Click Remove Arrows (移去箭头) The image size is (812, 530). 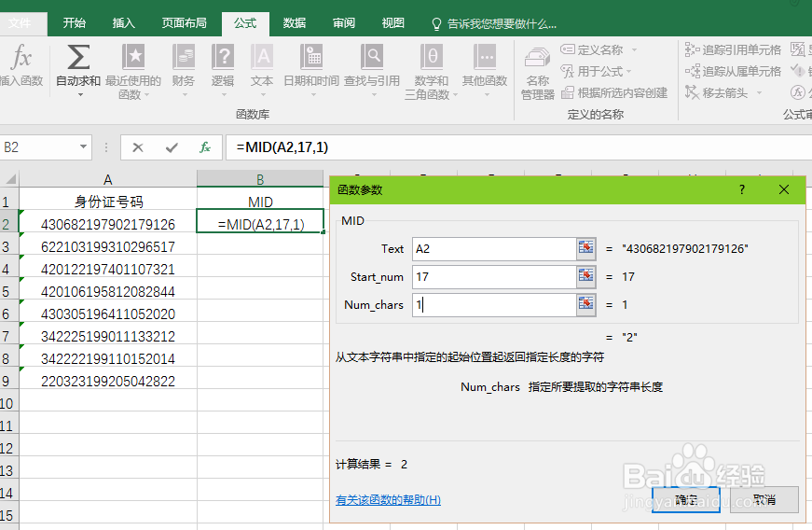[717, 92]
